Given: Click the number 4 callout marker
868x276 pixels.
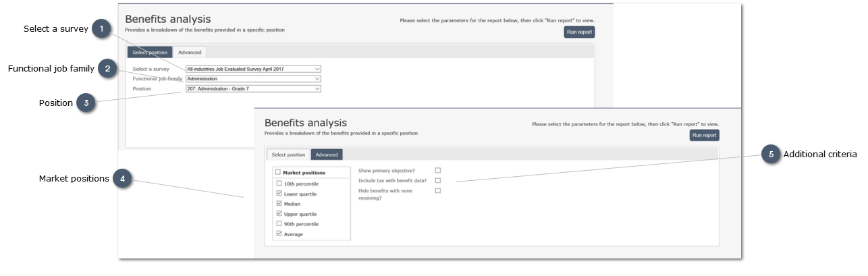Looking at the screenshot, I should point(121,178).
